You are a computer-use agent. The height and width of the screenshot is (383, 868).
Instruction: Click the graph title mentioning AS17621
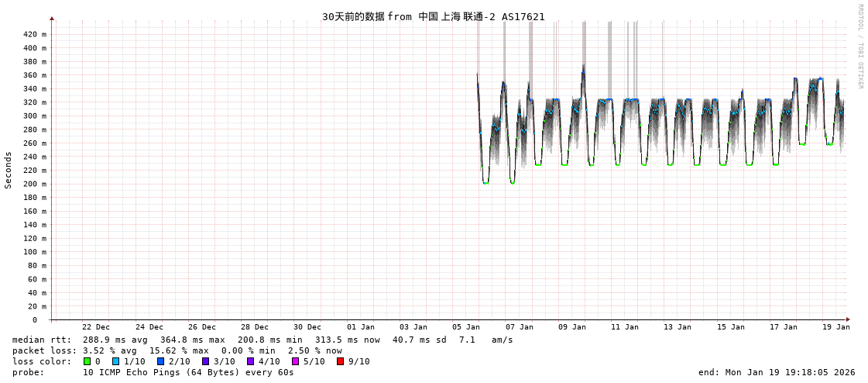point(433,16)
